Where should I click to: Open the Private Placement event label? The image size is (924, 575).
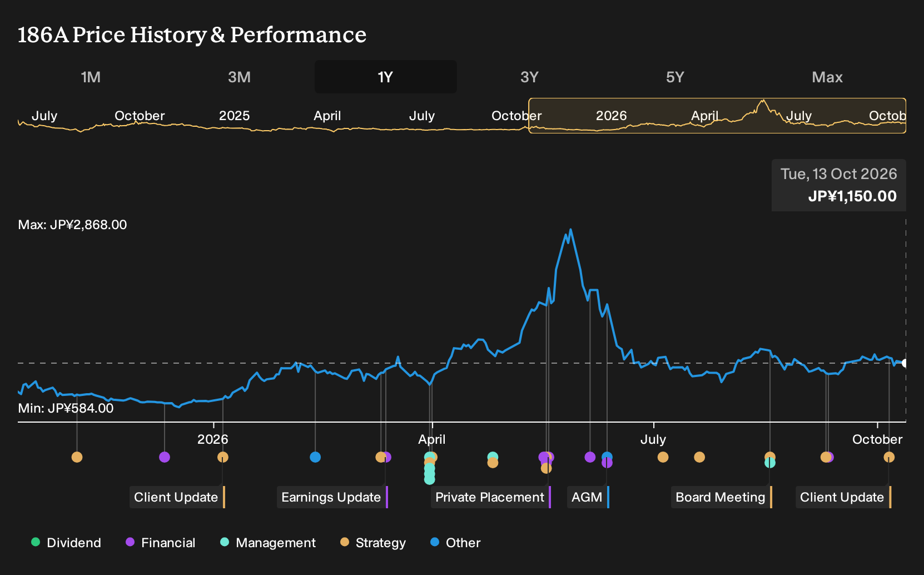click(x=490, y=497)
